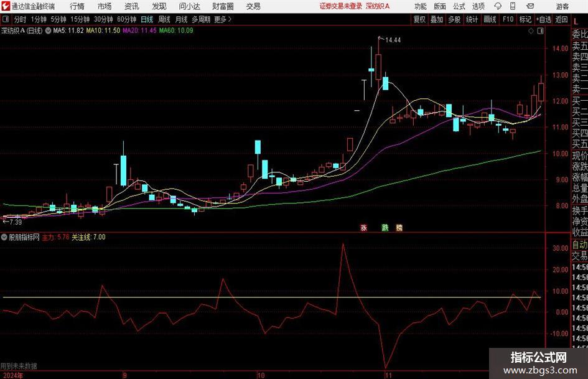Open the round dropdown beside 股朋指标网
Screen dimensions: 588x379
(x=4, y=237)
